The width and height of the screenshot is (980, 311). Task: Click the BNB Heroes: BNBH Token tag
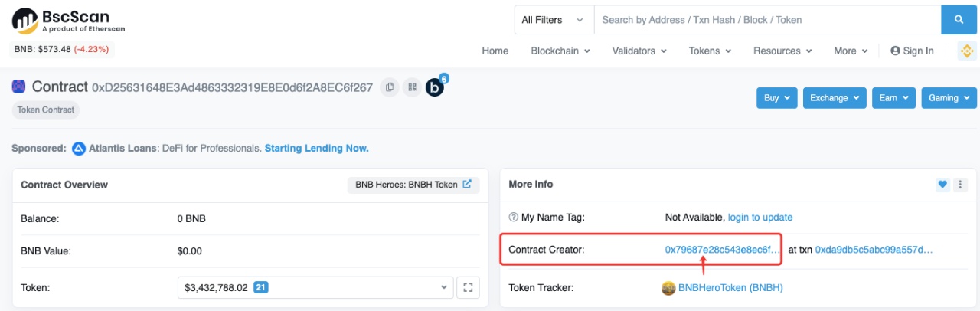point(413,185)
